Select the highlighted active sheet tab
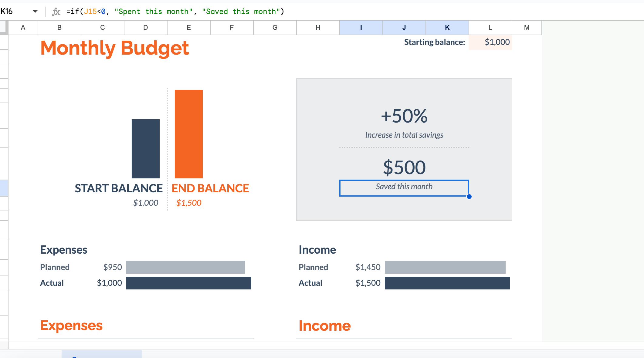The width and height of the screenshot is (644, 358). (x=101, y=354)
